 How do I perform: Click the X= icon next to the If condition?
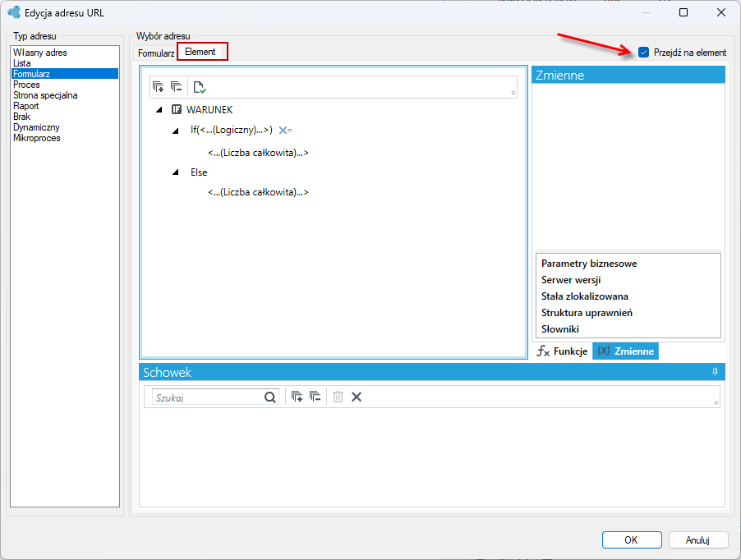click(x=285, y=130)
